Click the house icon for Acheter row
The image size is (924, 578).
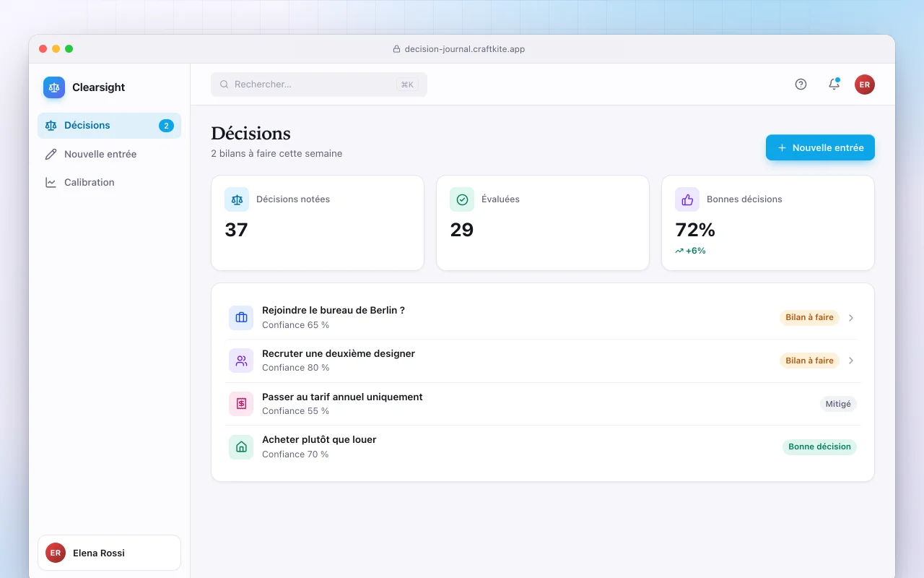pyautogui.click(x=241, y=447)
